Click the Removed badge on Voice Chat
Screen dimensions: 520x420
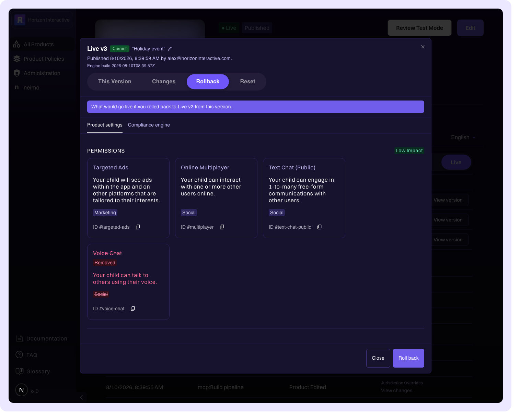(105, 263)
